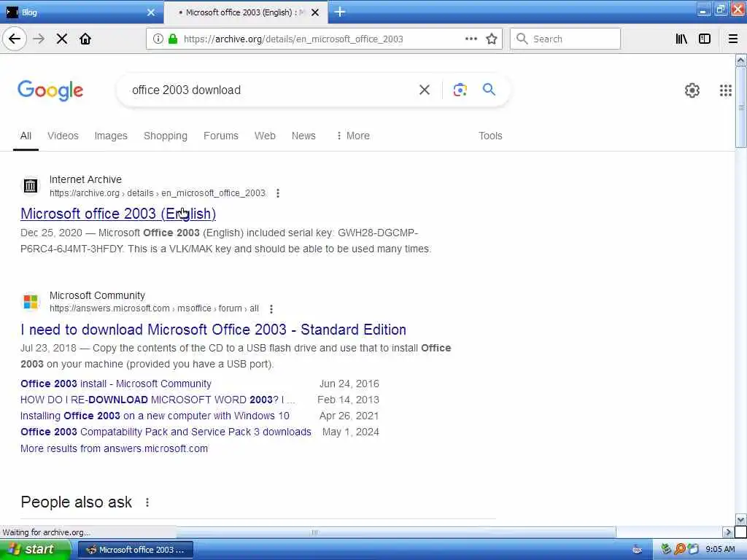
Task: Switch to Images results
Action: [111, 136]
